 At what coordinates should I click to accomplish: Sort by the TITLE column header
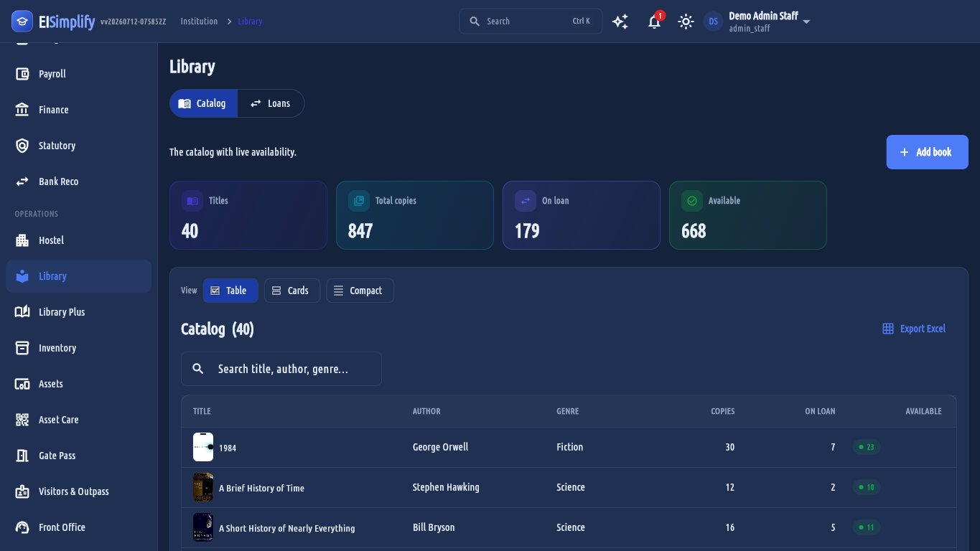pyautogui.click(x=202, y=411)
